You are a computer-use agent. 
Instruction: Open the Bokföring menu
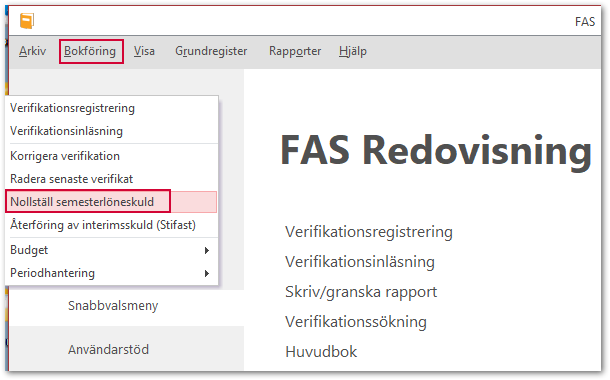[x=90, y=51]
